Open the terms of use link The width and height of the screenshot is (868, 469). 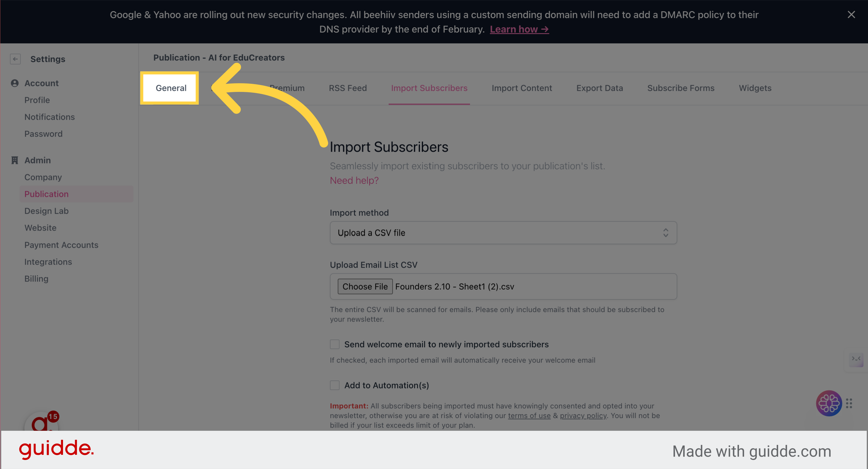click(x=529, y=415)
